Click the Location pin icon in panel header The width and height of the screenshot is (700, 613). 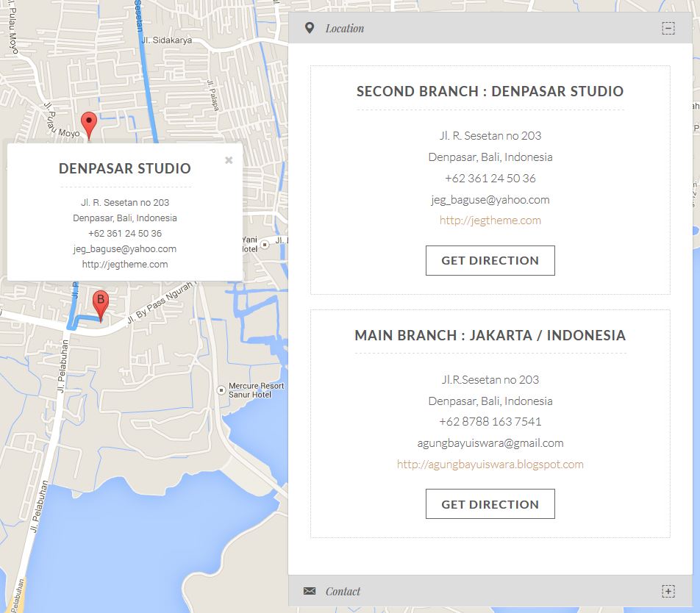pos(310,28)
